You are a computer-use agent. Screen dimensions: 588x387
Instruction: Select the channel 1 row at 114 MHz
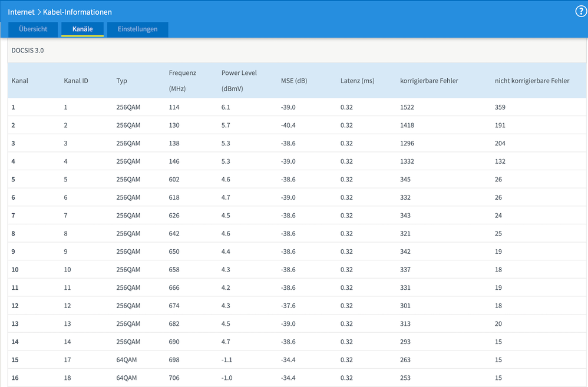(173, 107)
